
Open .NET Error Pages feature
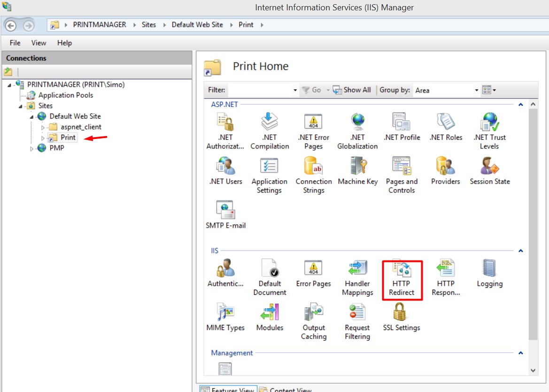coord(313,131)
